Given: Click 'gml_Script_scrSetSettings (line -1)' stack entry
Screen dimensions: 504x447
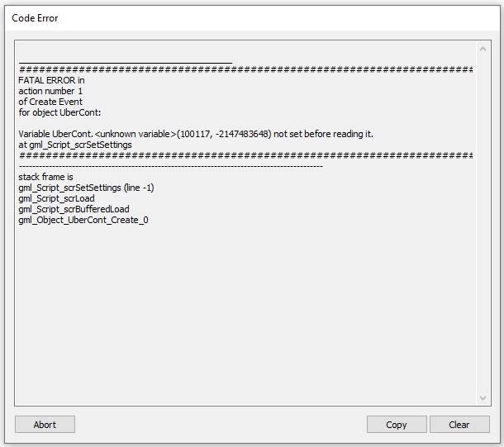Looking at the screenshot, I should point(86,188).
